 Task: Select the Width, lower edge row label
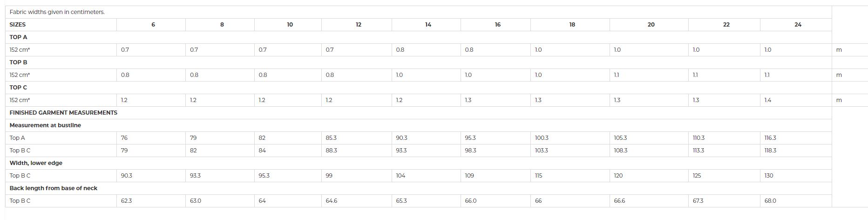click(36, 163)
